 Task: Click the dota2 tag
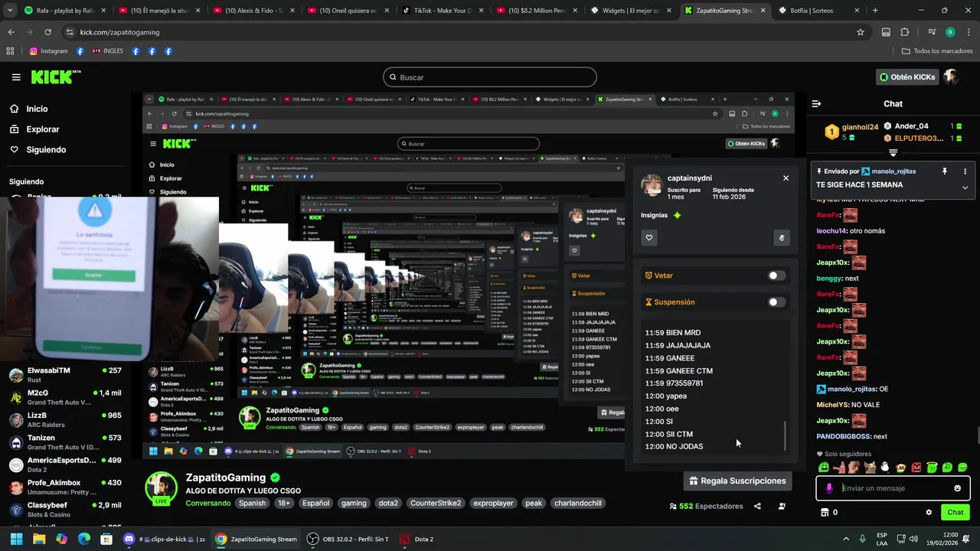pyautogui.click(x=389, y=504)
